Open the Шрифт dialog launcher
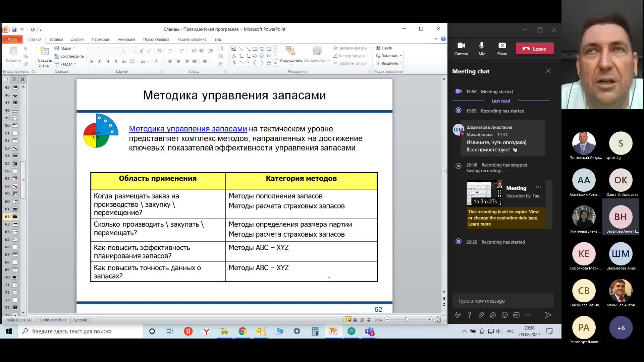 tap(162, 71)
